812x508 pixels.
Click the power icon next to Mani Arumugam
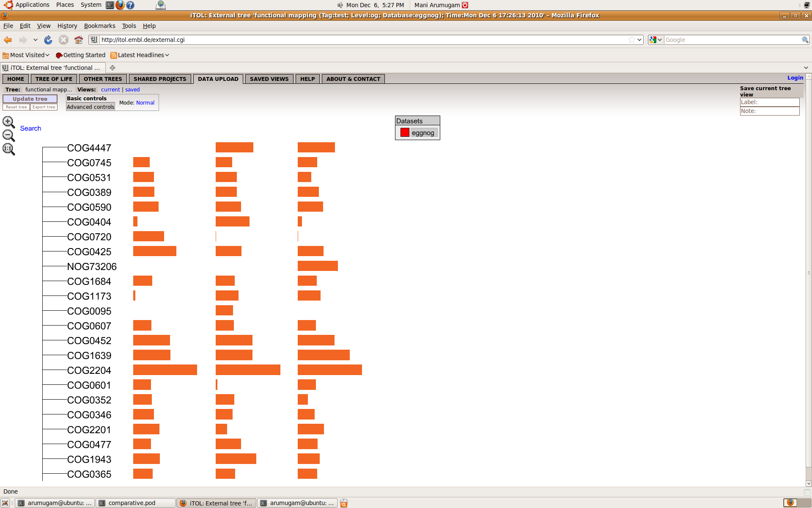point(465,5)
